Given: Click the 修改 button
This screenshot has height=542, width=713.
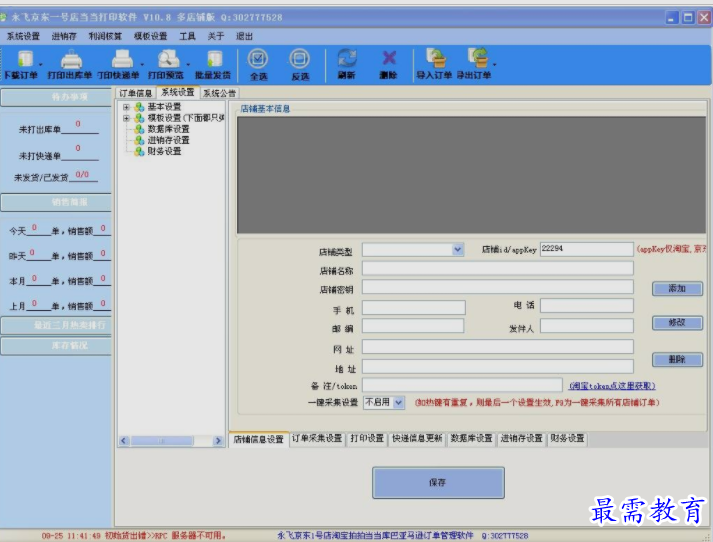Looking at the screenshot, I should click(678, 323).
